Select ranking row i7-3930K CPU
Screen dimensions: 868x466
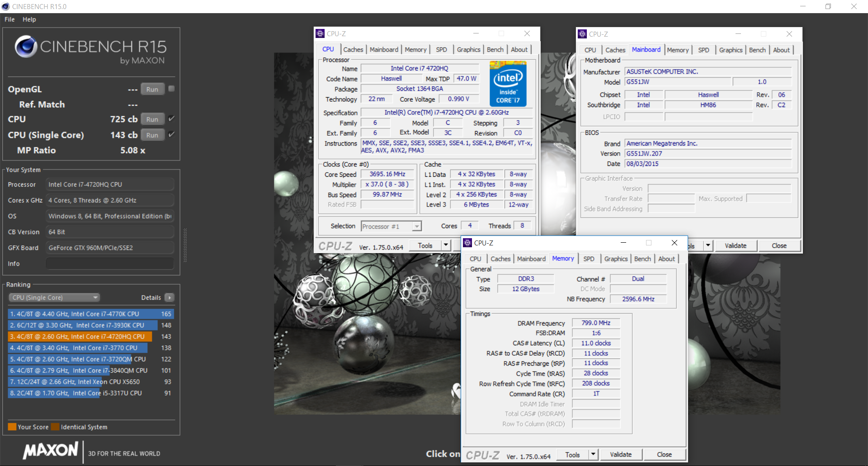pos(90,325)
